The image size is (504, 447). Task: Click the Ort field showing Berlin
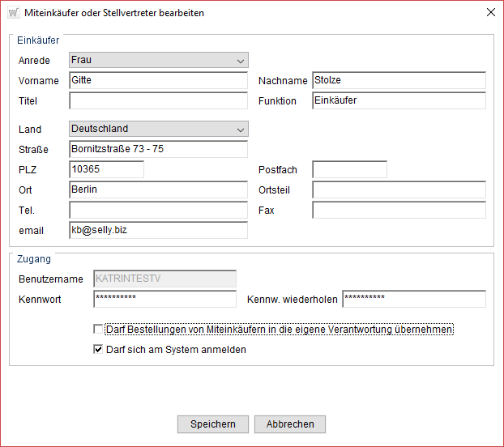(x=158, y=189)
